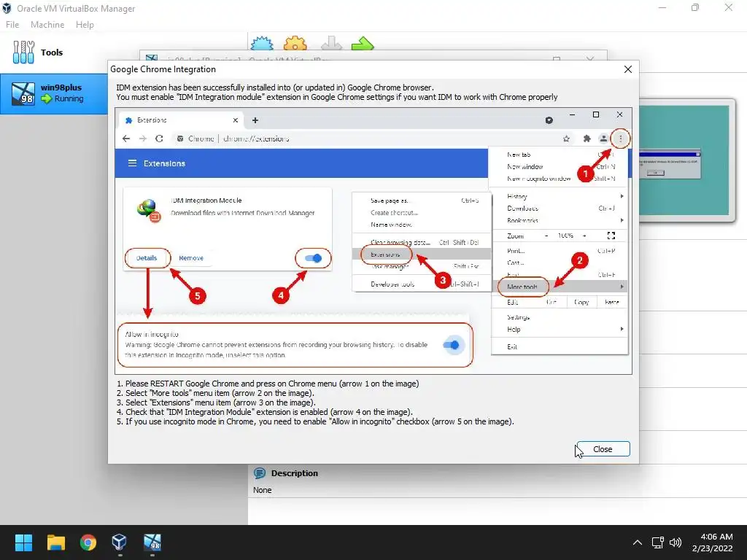
Task: Click the New machine blue starburst icon
Action: tap(262, 44)
